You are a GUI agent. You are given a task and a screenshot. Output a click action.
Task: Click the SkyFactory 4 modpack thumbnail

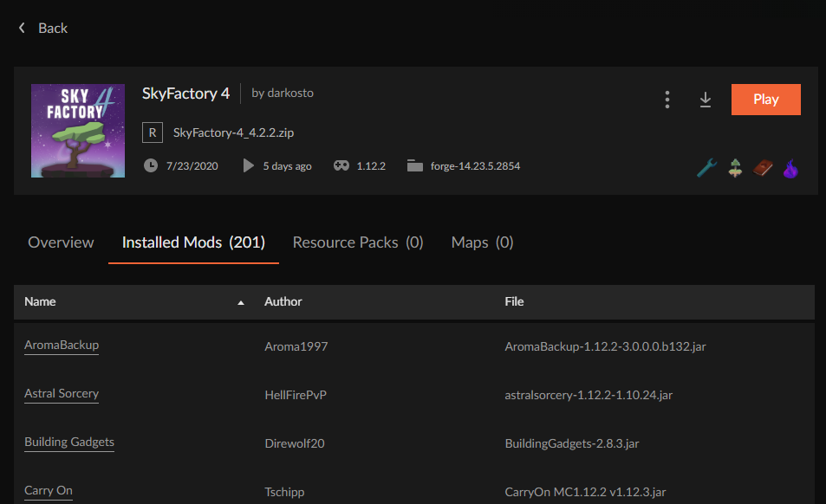[x=78, y=131]
